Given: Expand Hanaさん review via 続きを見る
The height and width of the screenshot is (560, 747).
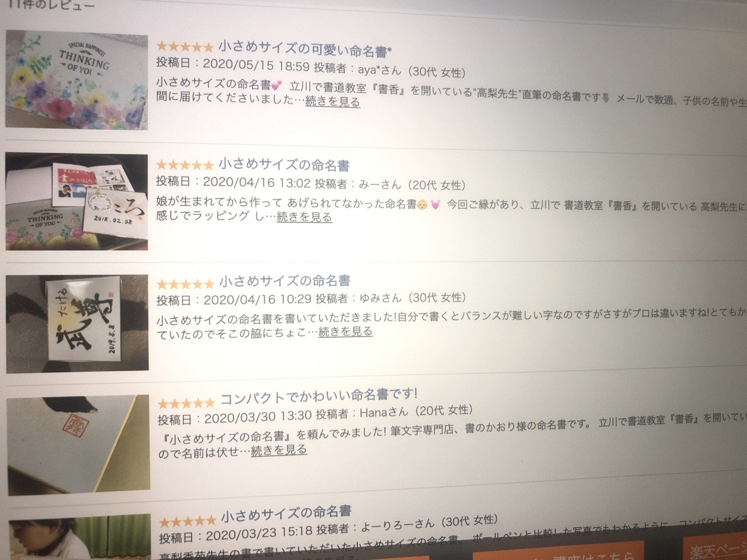Looking at the screenshot, I should (x=279, y=450).
